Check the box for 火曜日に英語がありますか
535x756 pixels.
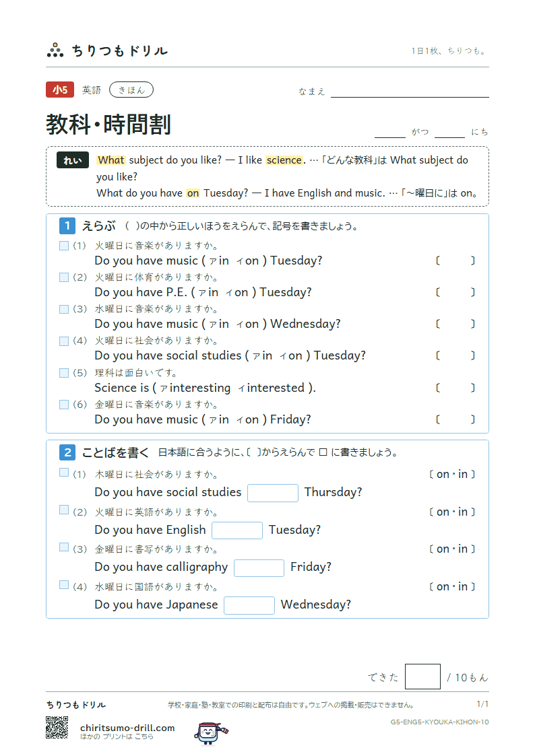[64, 510]
